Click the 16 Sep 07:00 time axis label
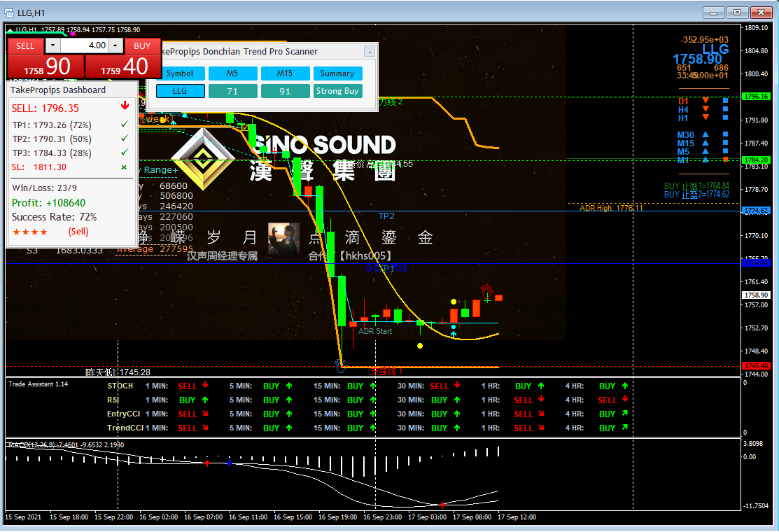This screenshot has width=779, height=532. point(203,517)
